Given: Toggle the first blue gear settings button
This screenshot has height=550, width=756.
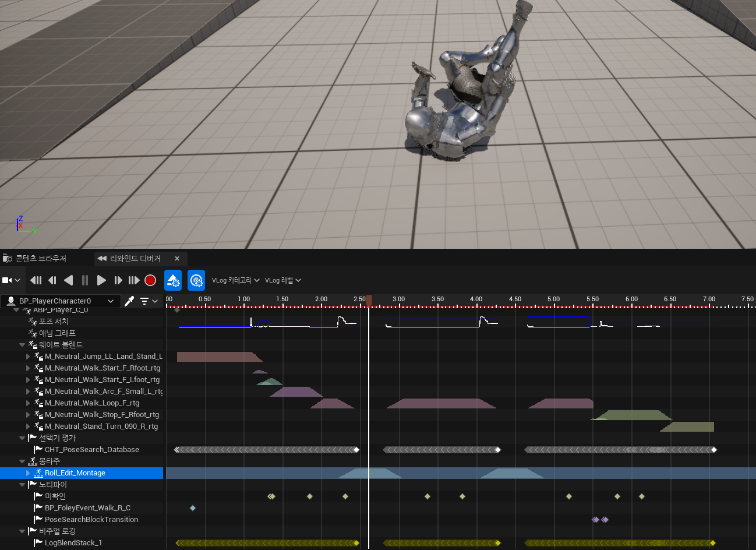Looking at the screenshot, I should coord(173,280).
